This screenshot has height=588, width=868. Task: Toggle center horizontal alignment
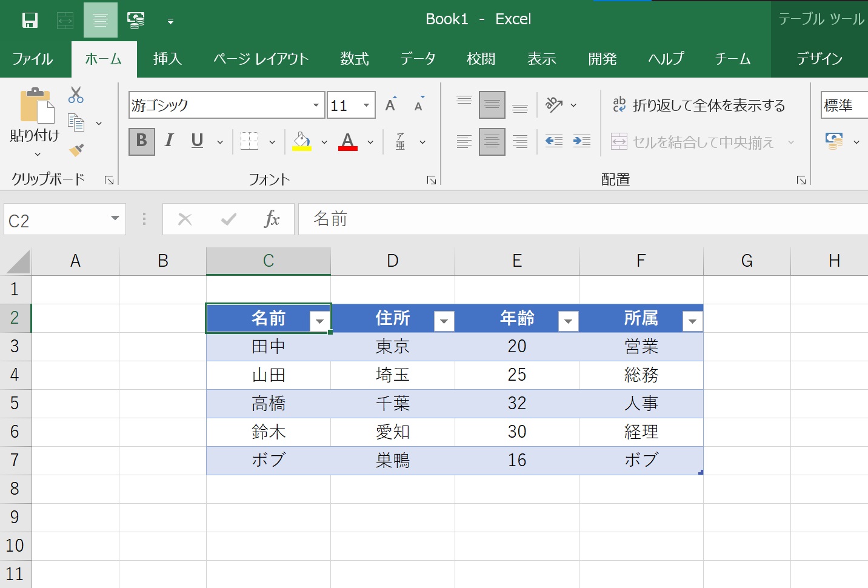click(492, 142)
